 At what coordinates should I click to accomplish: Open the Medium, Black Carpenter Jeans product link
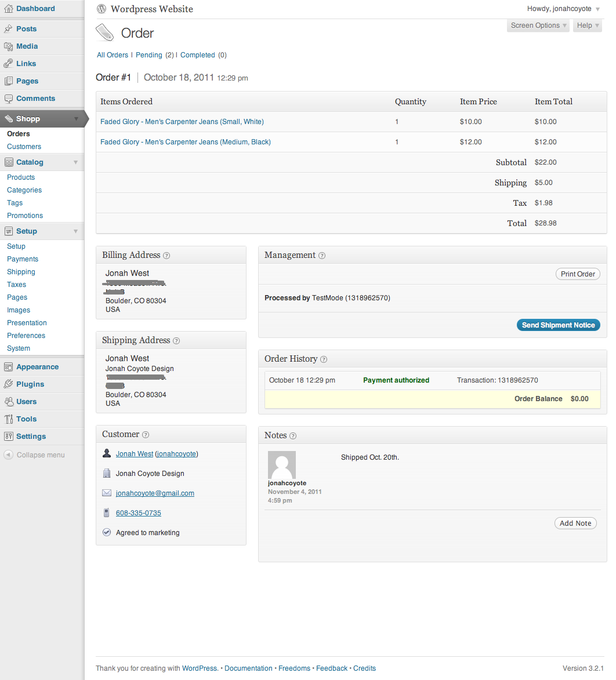tap(186, 142)
